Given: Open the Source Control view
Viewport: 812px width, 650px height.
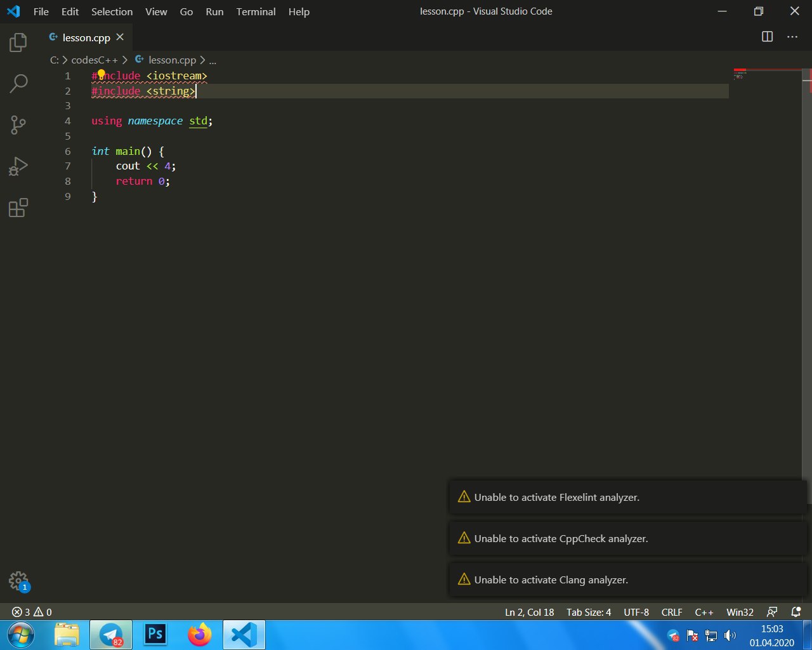Looking at the screenshot, I should pos(18,124).
